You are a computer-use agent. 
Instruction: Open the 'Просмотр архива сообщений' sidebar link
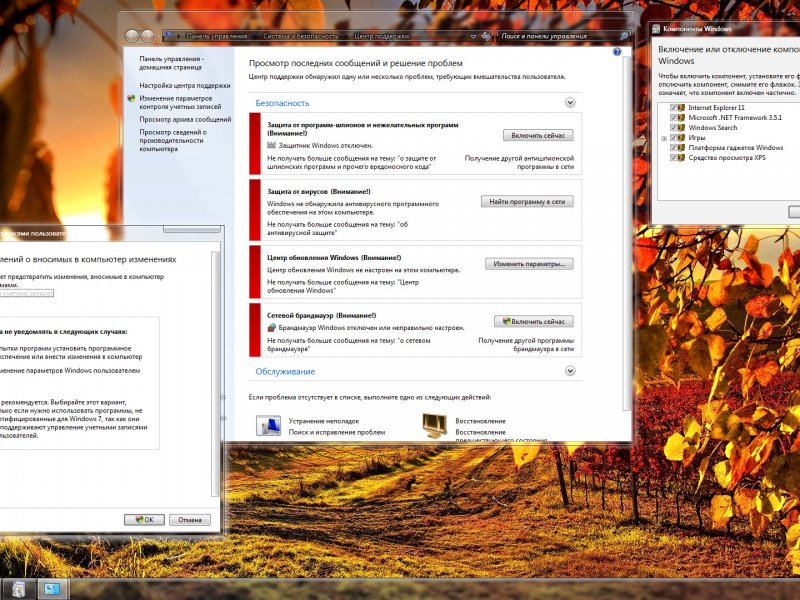pyautogui.click(x=185, y=119)
